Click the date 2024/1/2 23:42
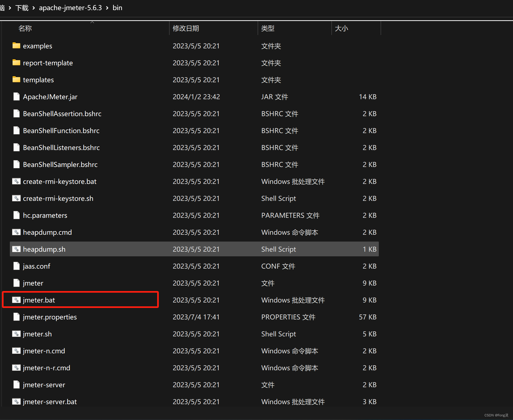Viewport: 513px width, 420px height. point(196,97)
